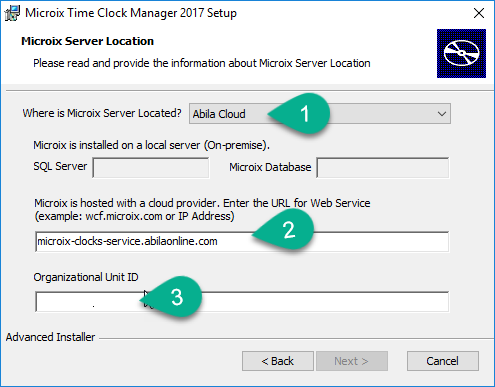Click the Microix Database label text

270,167
